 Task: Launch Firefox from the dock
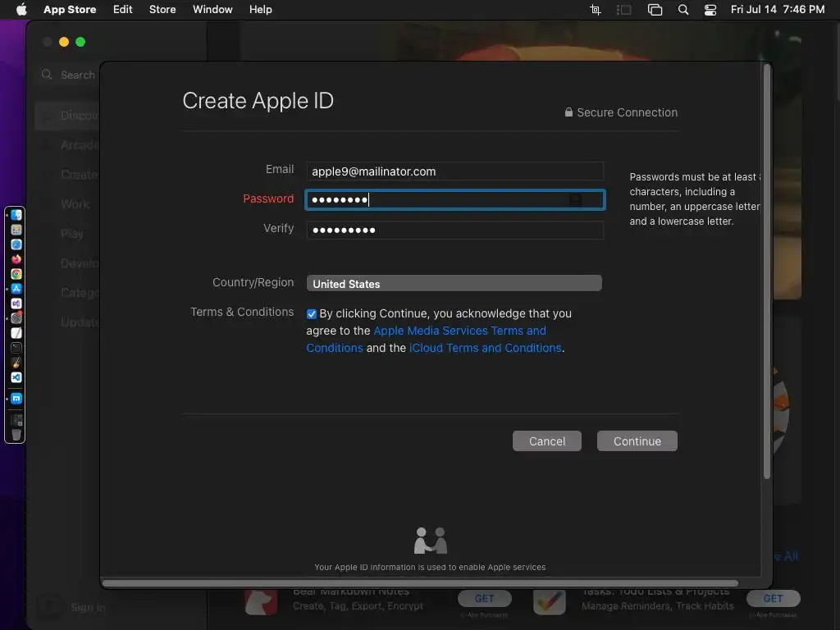(16, 259)
